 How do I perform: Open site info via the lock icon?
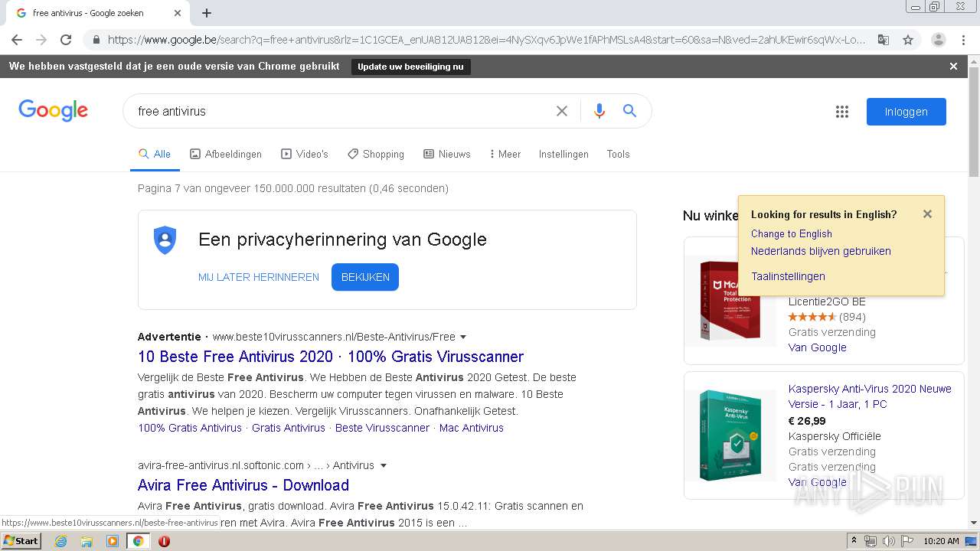[96, 40]
